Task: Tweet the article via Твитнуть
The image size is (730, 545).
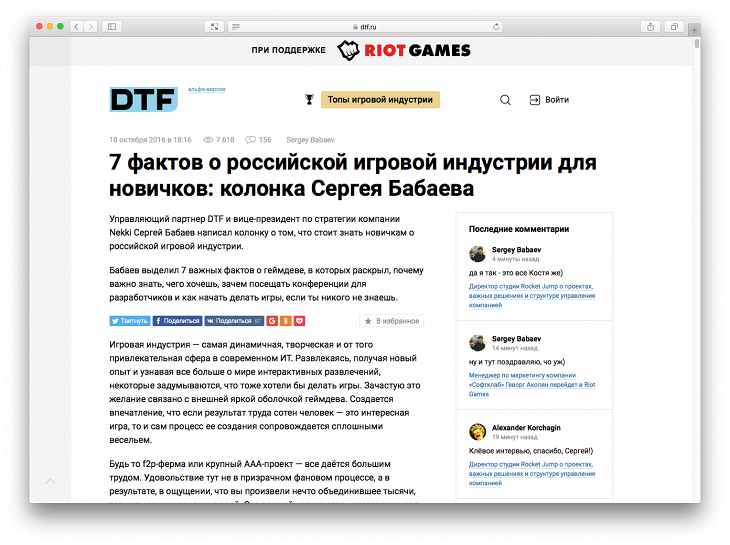Action: coord(130,321)
